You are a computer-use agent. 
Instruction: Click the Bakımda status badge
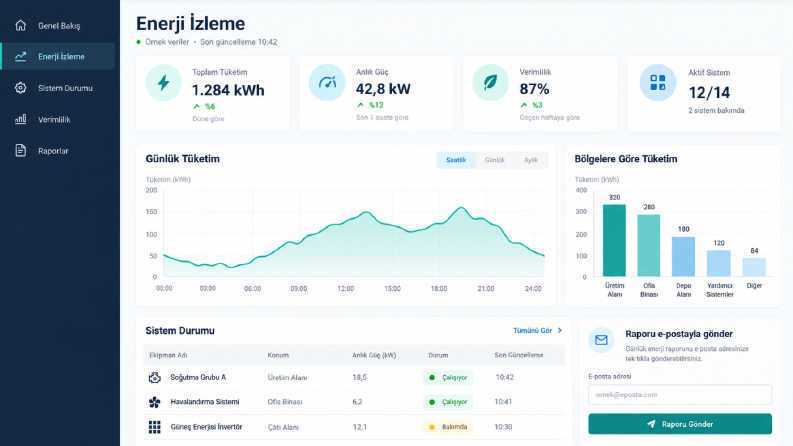point(448,427)
